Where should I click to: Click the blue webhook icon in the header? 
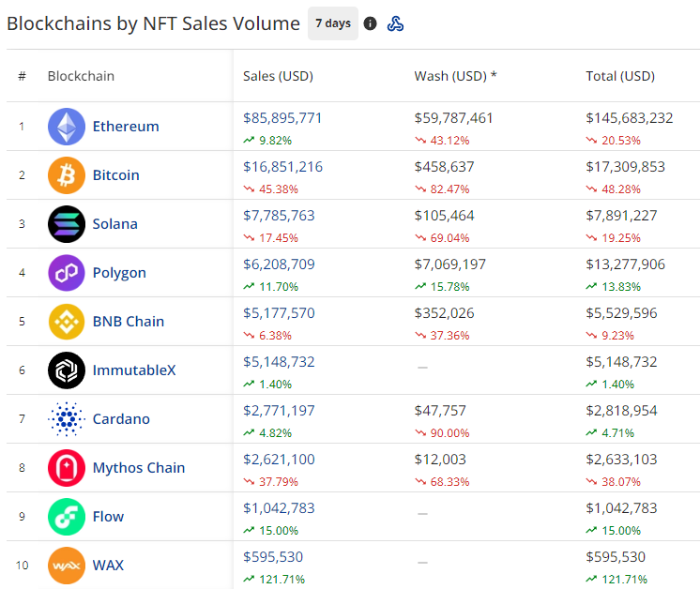395,23
